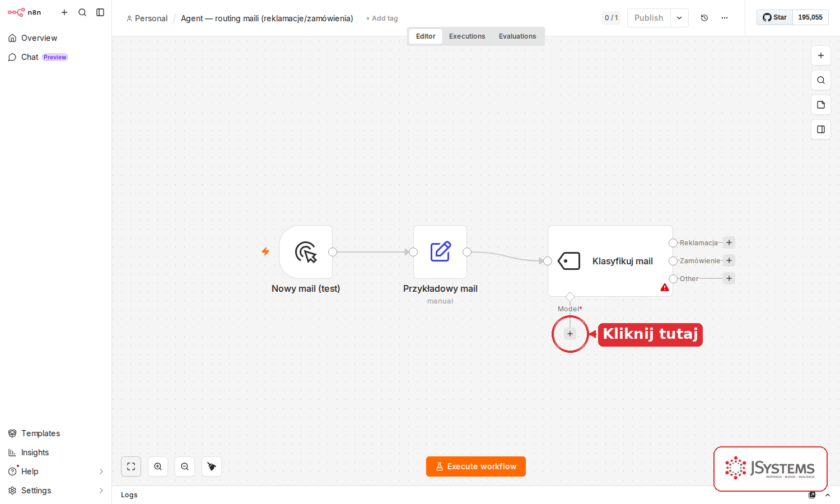Switch to the Evaluations tab

coord(517,36)
